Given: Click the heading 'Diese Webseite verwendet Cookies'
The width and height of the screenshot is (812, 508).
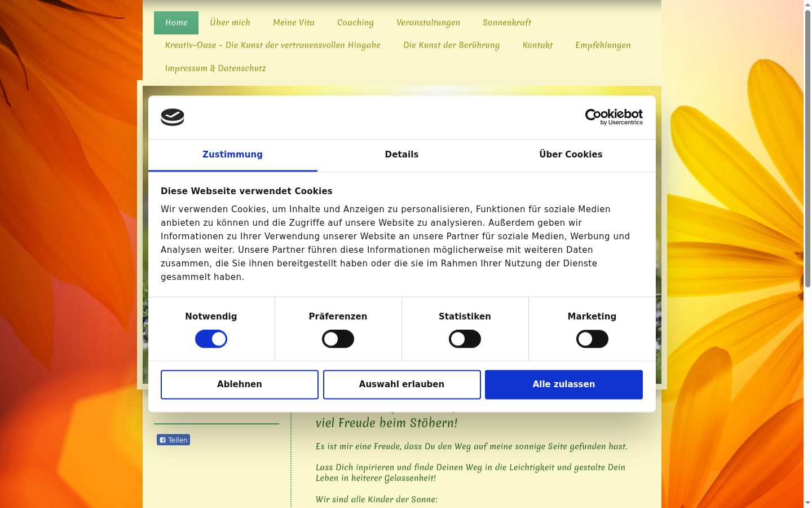Looking at the screenshot, I should [246, 191].
